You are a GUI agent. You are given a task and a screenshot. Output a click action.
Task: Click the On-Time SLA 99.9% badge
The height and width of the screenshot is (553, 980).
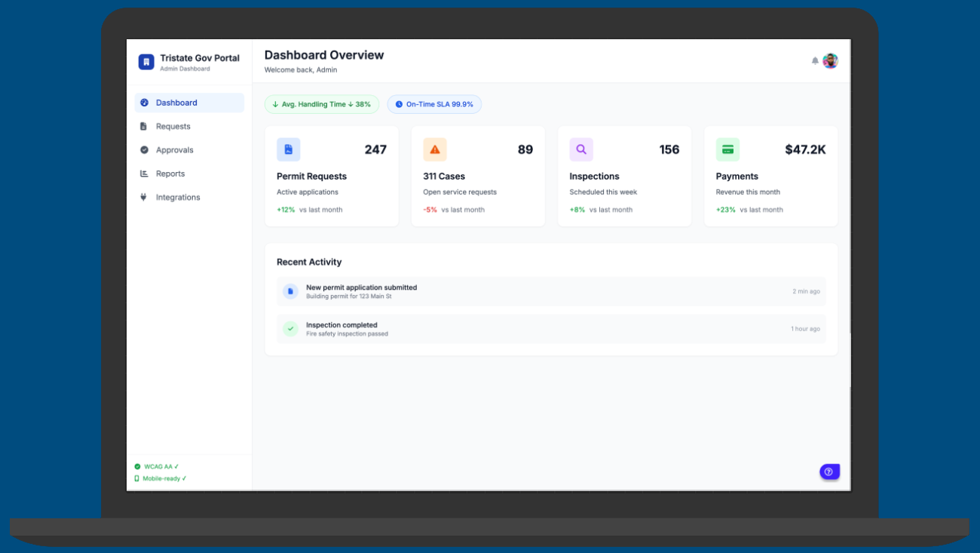click(x=434, y=104)
